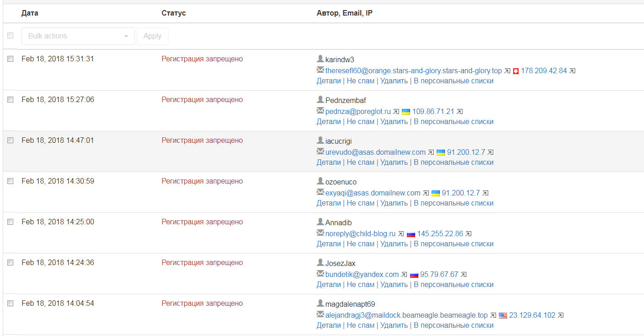Image resolution: width=644 pixels, height=336 pixels.
Task: Click Удалить for the ozoenuco entry
Action: 394,203
